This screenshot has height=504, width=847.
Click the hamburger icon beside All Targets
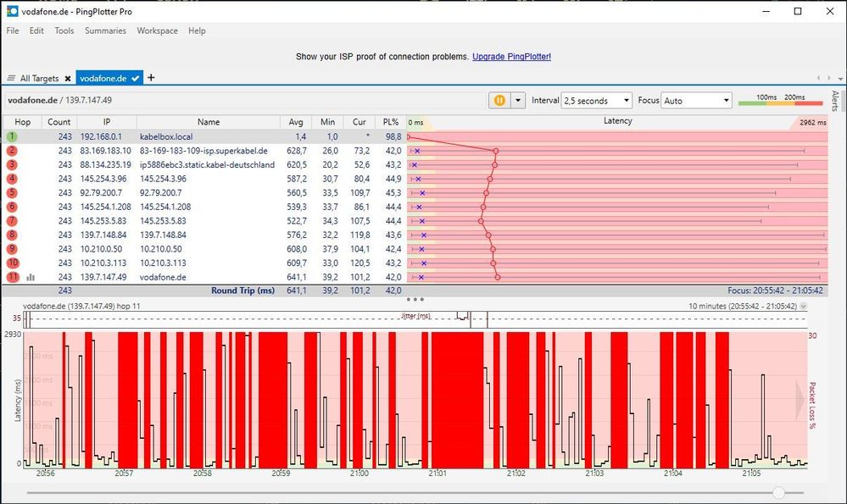coord(11,78)
